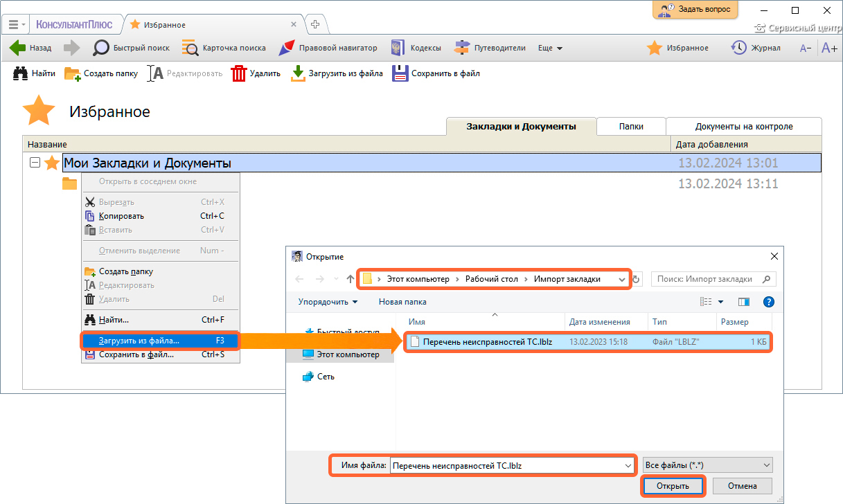843x504 pixels.
Task: Decrease font size with A- button
Action: (806, 48)
